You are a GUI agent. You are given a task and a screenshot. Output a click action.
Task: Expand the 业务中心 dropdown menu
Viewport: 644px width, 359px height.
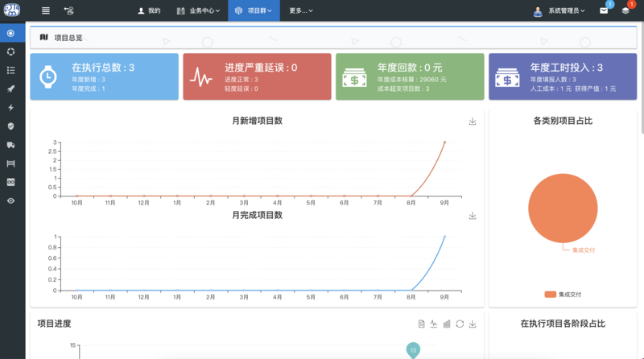(x=198, y=10)
